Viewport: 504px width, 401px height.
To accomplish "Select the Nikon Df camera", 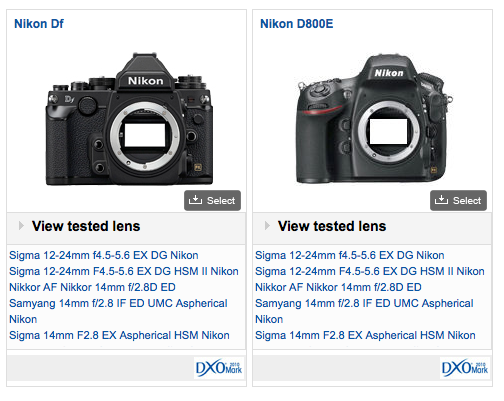I will click(212, 200).
